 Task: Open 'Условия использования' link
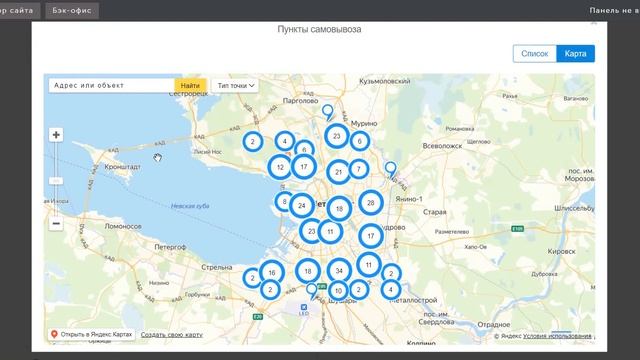click(557, 336)
